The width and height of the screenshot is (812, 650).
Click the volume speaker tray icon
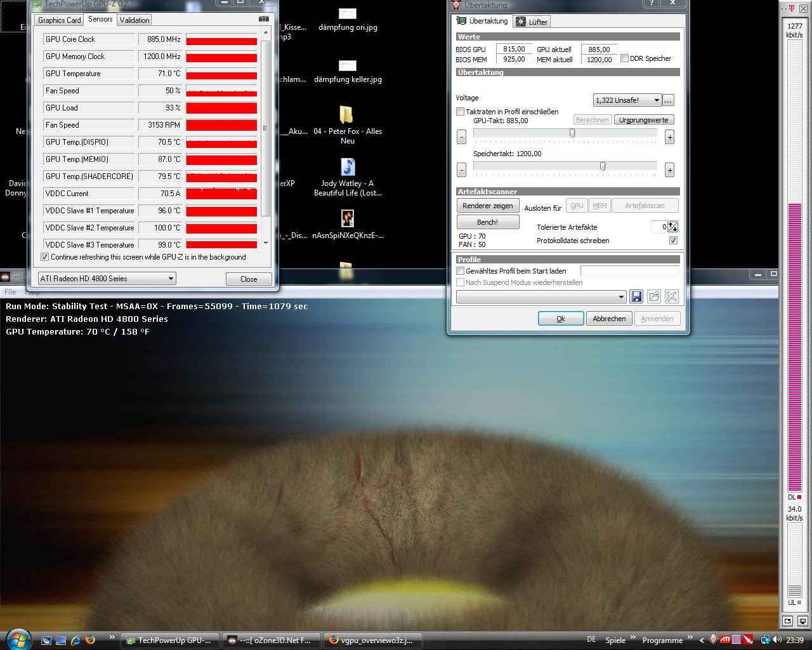pos(776,640)
